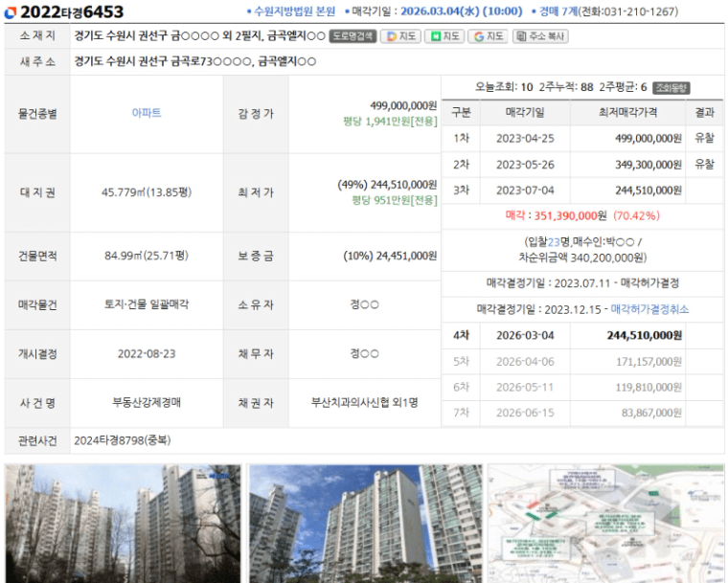This screenshot has height=583, width=728.
Task: Open the Daum 지도 map button
Action: point(401,36)
